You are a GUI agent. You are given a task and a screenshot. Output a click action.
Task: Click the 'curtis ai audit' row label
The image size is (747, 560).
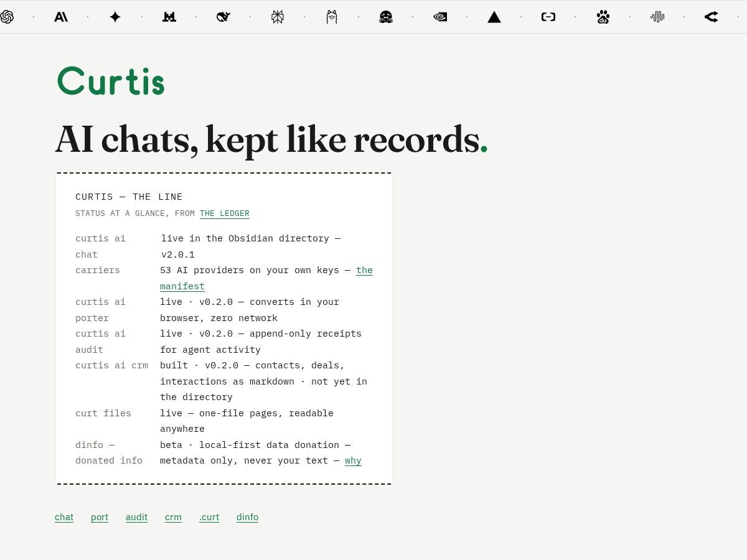(100, 342)
